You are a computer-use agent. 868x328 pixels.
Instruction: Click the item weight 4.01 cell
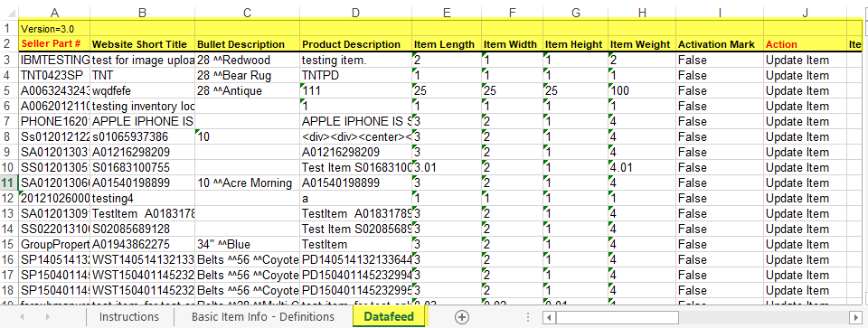pos(642,167)
